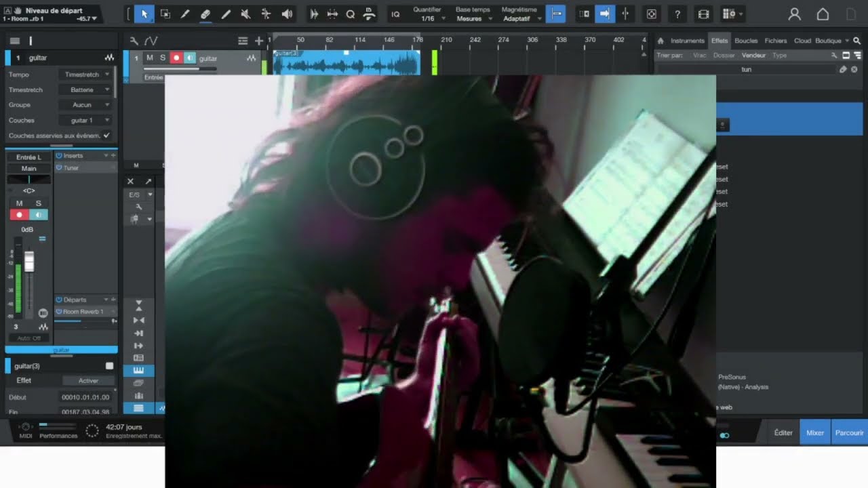The height and width of the screenshot is (488, 868).
Task: Toggle the piano keyboard icon in mixer strip
Action: 139,371
